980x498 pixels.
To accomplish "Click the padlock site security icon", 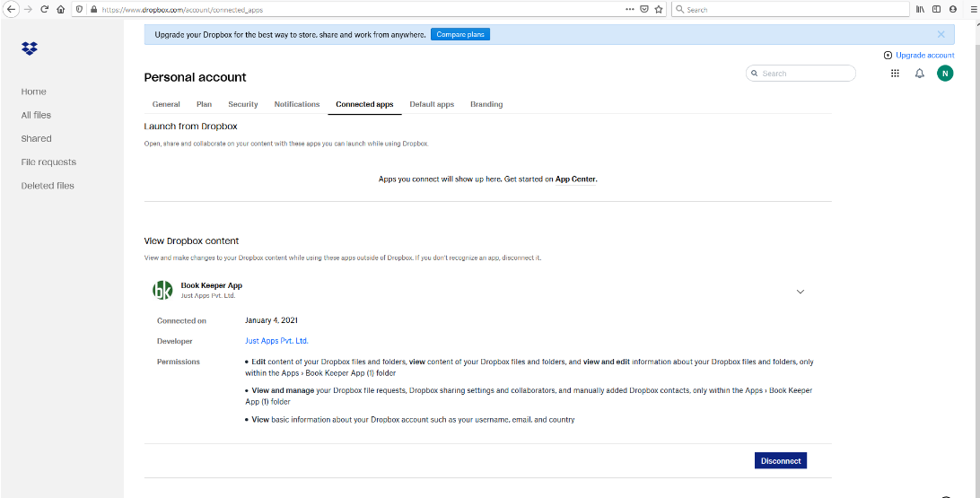I will click(93, 9).
